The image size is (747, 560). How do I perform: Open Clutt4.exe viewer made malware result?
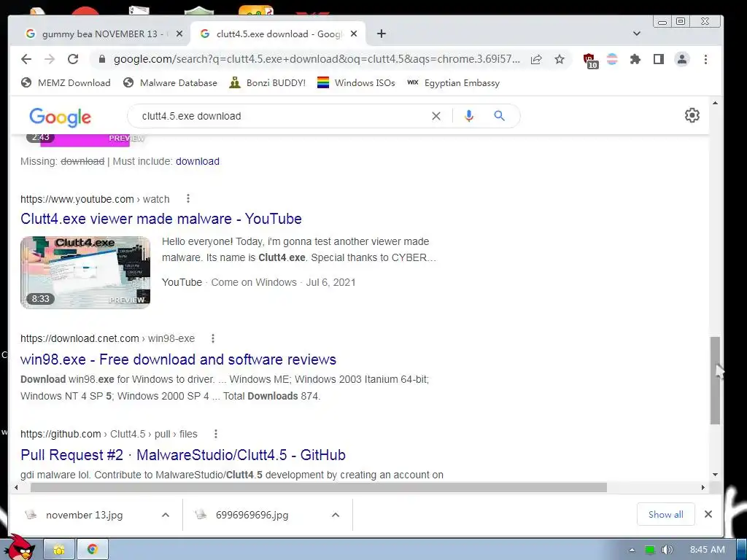click(161, 219)
